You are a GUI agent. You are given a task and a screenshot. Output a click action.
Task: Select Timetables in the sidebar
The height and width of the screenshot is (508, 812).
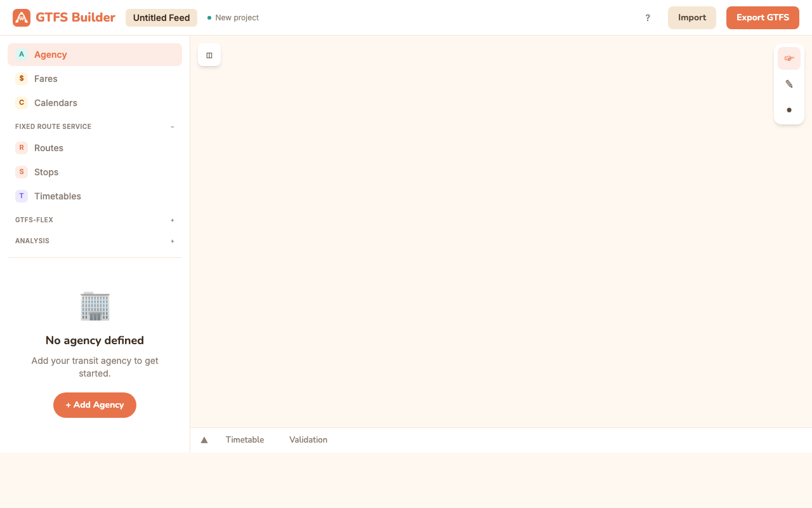(x=57, y=196)
